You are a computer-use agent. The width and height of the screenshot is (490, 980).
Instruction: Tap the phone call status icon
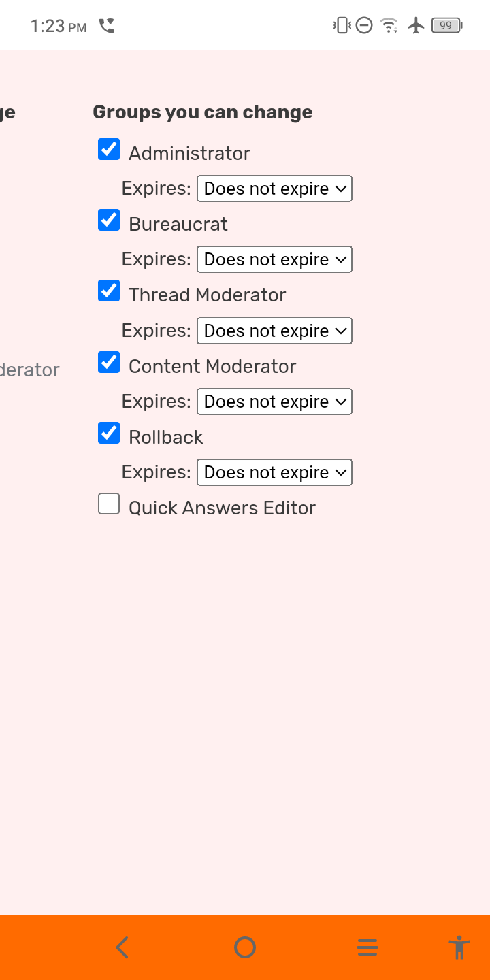click(x=107, y=26)
